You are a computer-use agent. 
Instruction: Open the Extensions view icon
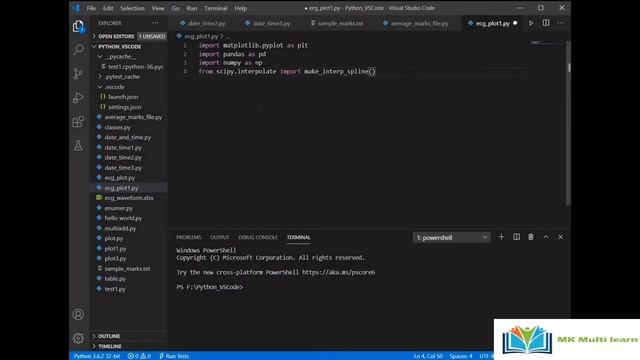coord(78,122)
